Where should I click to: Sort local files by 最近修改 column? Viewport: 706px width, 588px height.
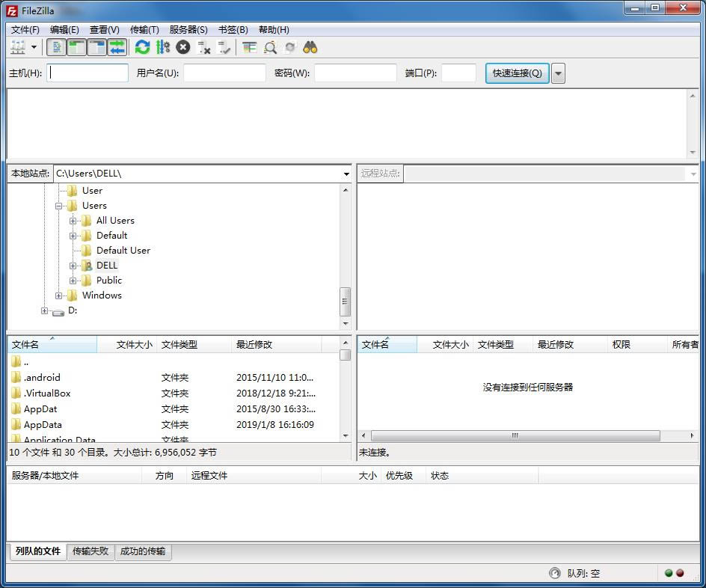coord(277,344)
